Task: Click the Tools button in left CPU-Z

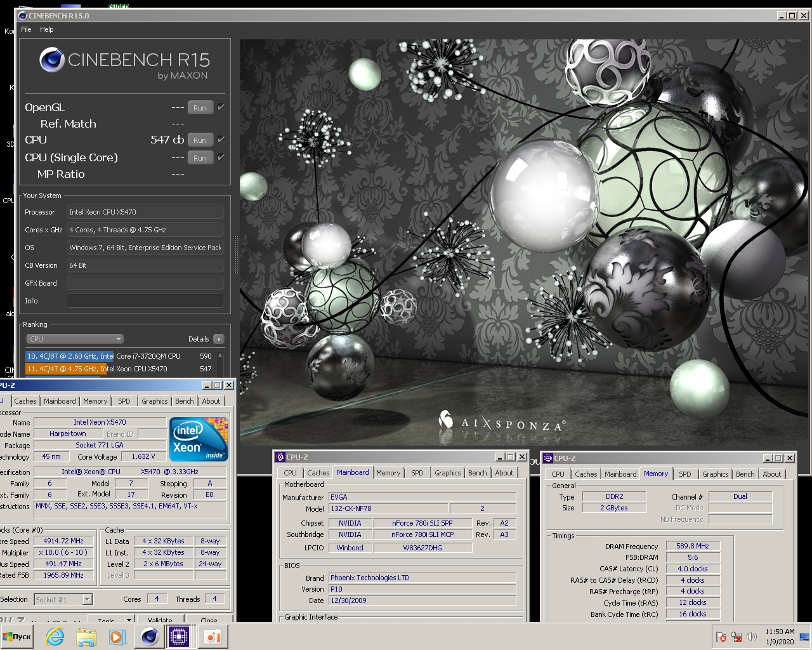Action: click(x=107, y=619)
